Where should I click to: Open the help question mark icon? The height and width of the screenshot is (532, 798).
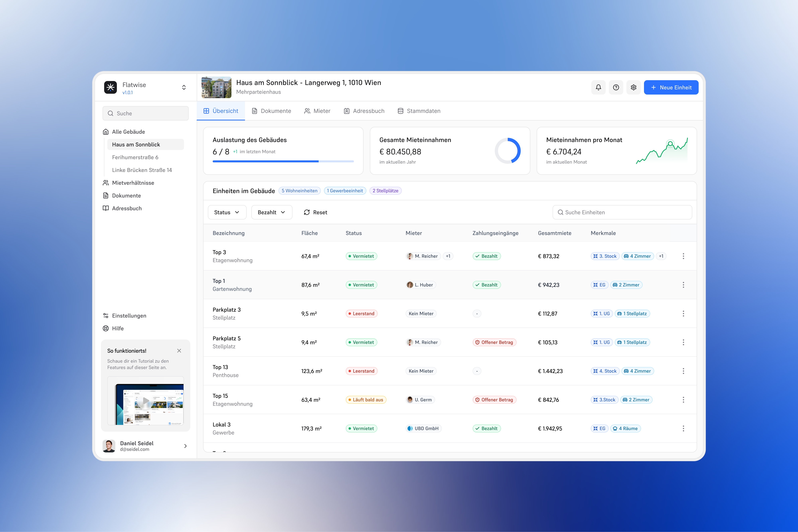pyautogui.click(x=616, y=87)
